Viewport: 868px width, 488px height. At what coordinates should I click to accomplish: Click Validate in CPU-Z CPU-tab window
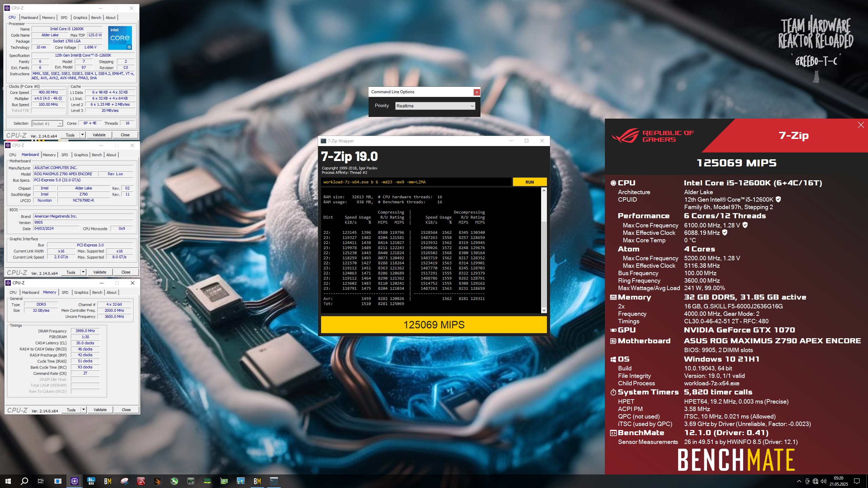pos(99,135)
